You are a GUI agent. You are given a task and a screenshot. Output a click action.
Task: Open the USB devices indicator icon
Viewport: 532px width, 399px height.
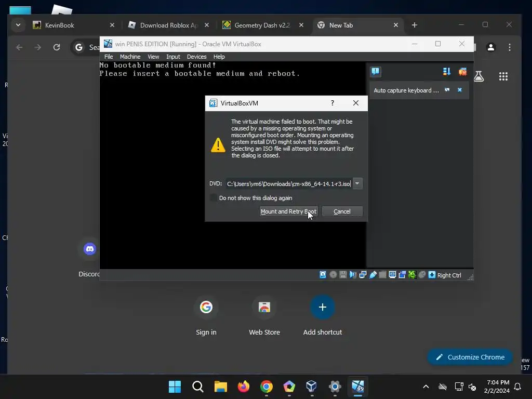(373, 275)
